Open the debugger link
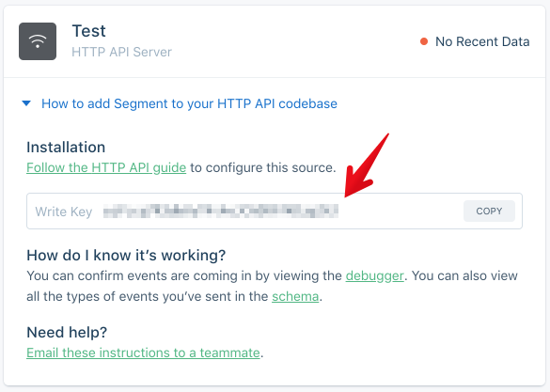This screenshot has height=392, width=550. point(374,276)
